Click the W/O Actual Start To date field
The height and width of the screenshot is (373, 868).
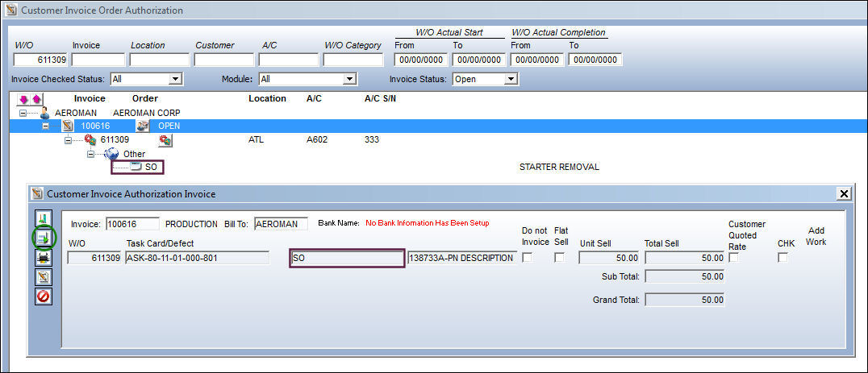[x=479, y=60]
